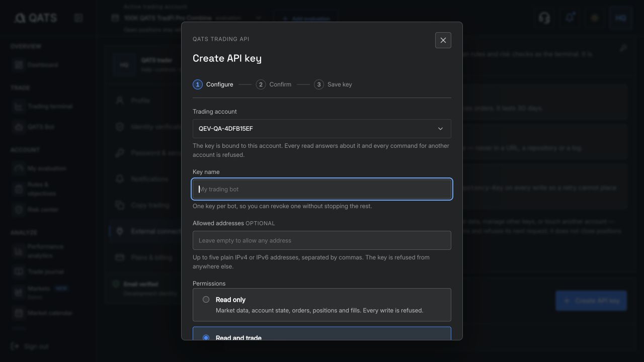This screenshot has height=362, width=644.
Task: Focus the Key name field
Action: [x=322, y=189]
